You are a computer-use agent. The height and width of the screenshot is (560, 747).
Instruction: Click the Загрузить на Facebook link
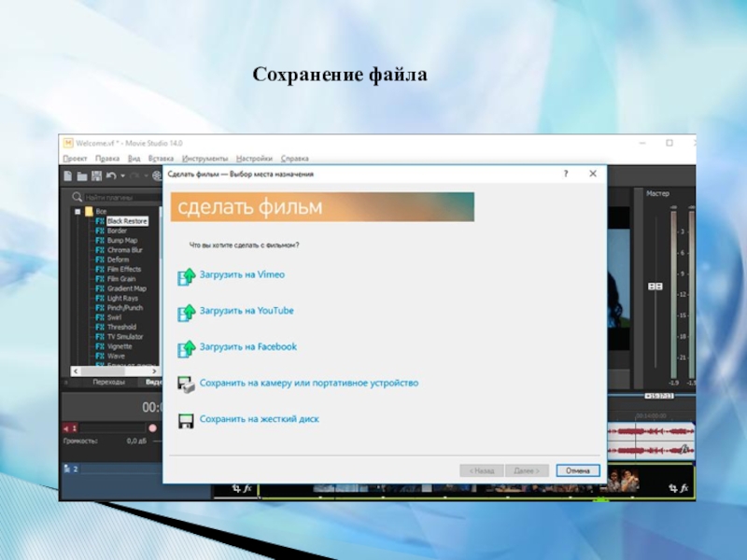tap(247, 347)
